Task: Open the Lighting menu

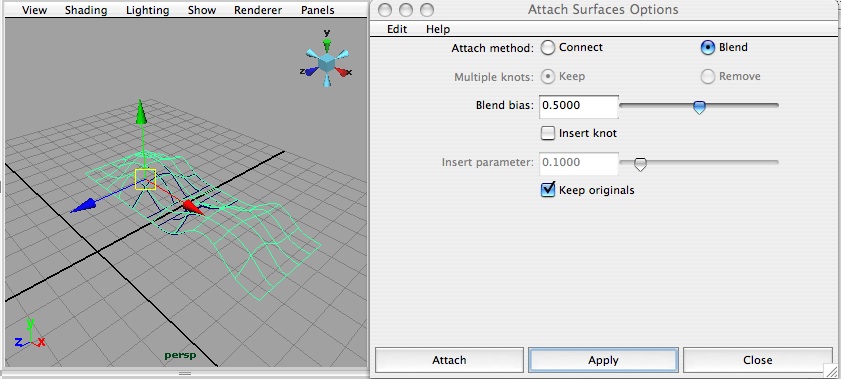Action: click(x=147, y=10)
